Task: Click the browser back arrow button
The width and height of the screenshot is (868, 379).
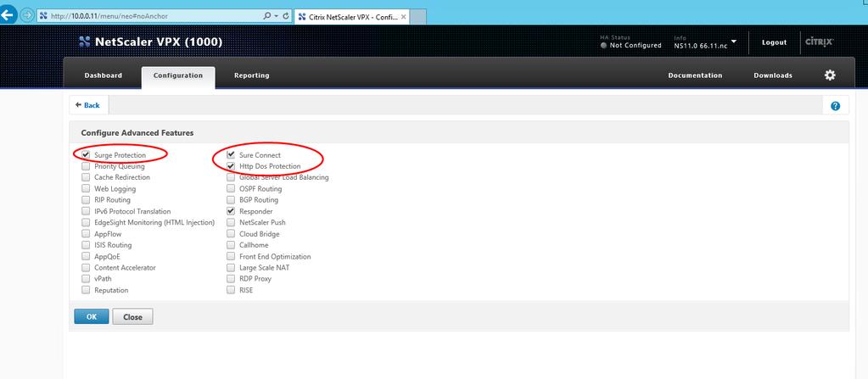Action: [7, 15]
